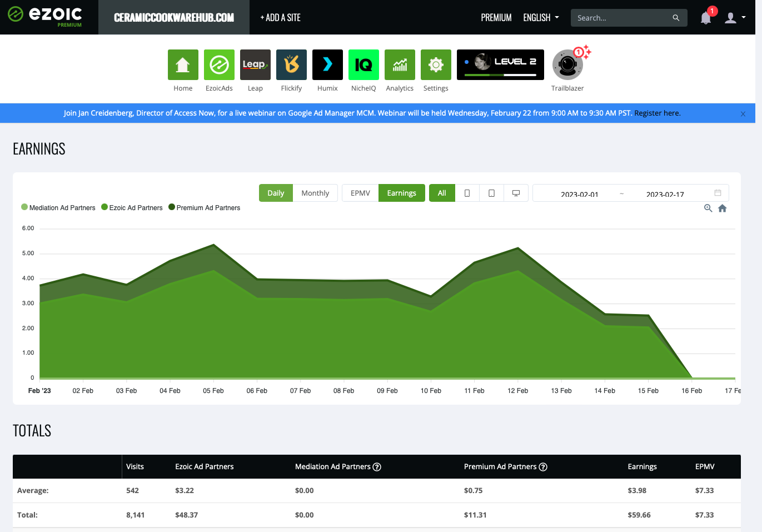Click the Earnings column header
Viewport: 762px width, 532px height.
642,466
